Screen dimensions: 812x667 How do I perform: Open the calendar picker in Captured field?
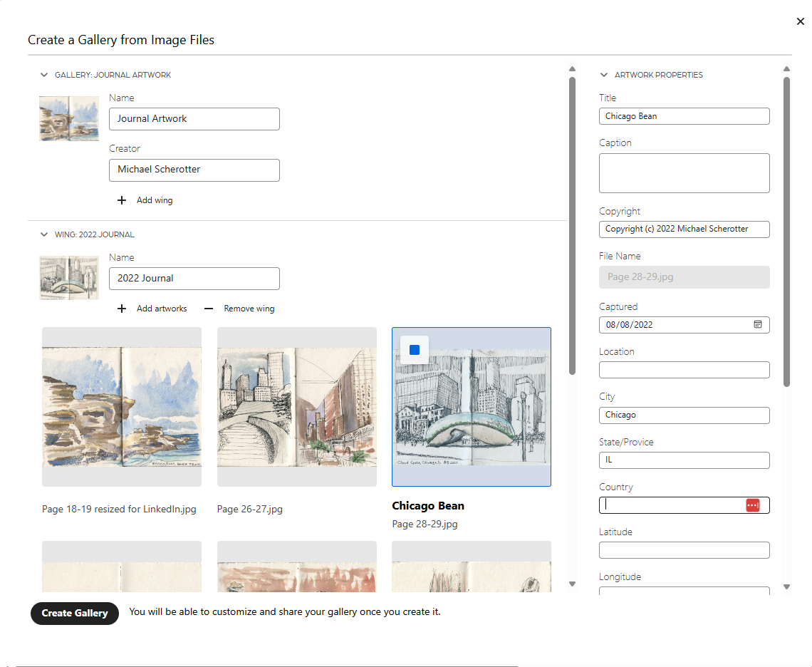point(758,324)
